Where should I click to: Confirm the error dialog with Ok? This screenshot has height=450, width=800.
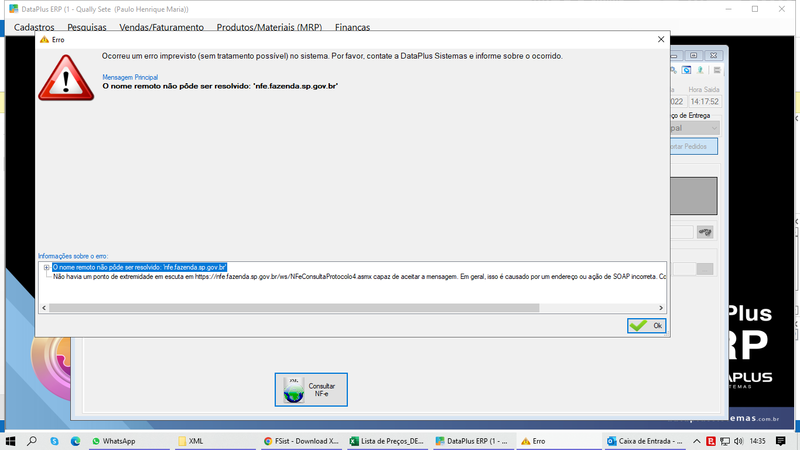(x=646, y=326)
